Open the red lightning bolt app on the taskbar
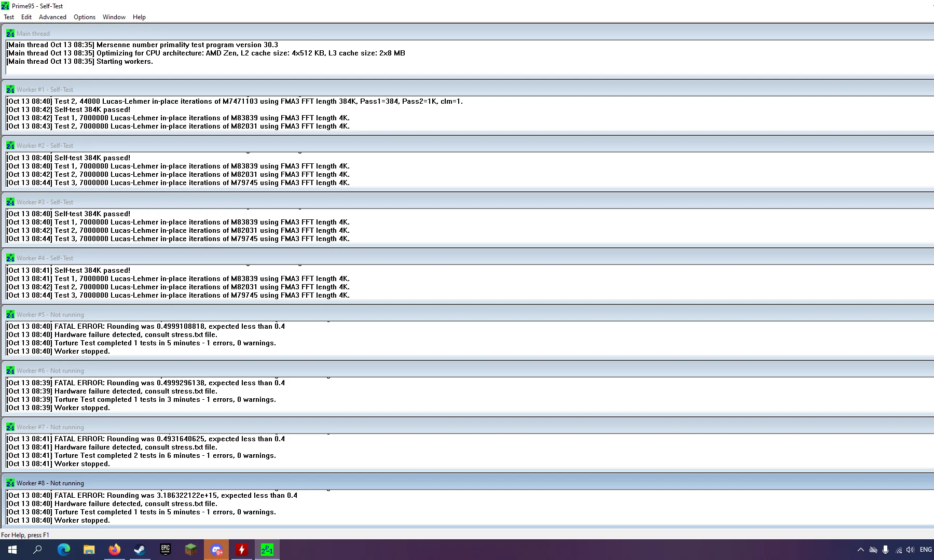The height and width of the screenshot is (560, 934). point(242,550)
